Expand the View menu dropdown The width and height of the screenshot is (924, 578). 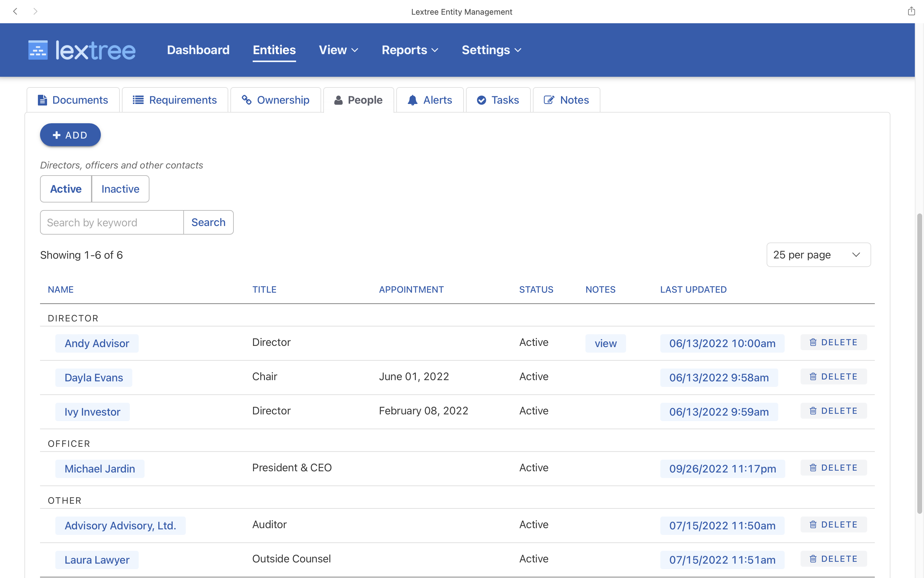coord(338,50)
